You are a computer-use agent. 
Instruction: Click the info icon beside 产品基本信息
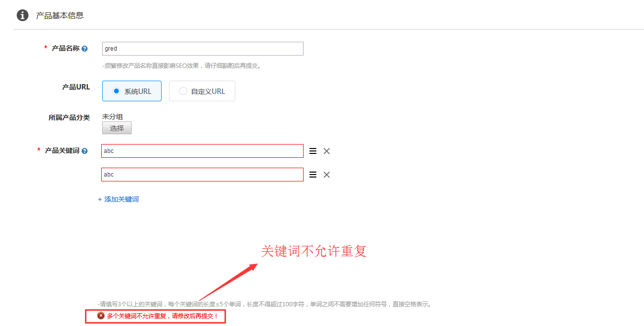(x=23, y=15)
